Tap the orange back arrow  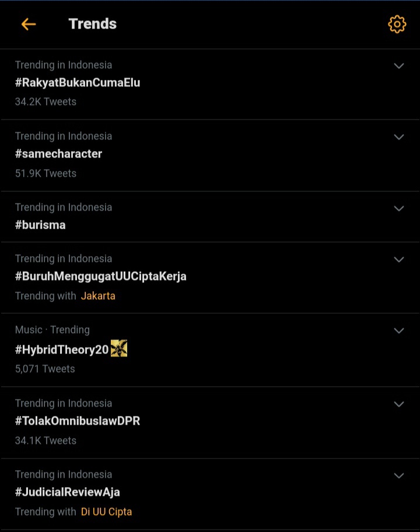coord(29,24)
